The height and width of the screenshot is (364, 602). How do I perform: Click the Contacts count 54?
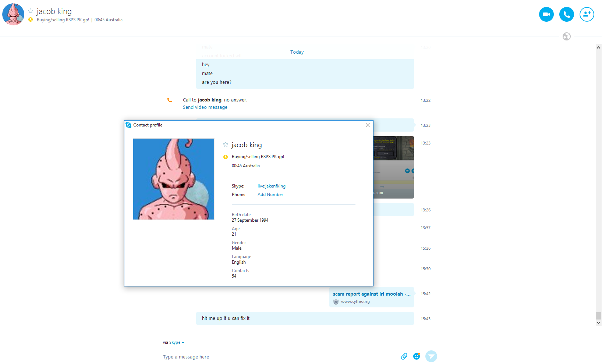(234, 276)
